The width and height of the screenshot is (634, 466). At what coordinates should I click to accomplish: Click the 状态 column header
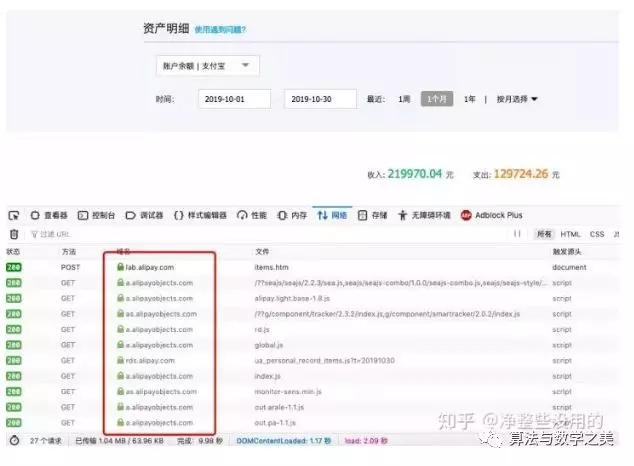point(13,252)
